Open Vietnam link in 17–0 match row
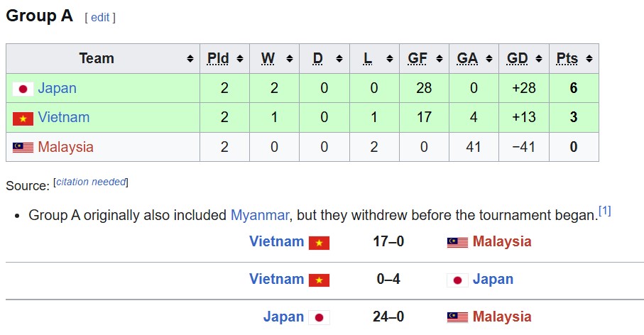Image resolution: width=644 pixels, height=335 pixels. 276,241
